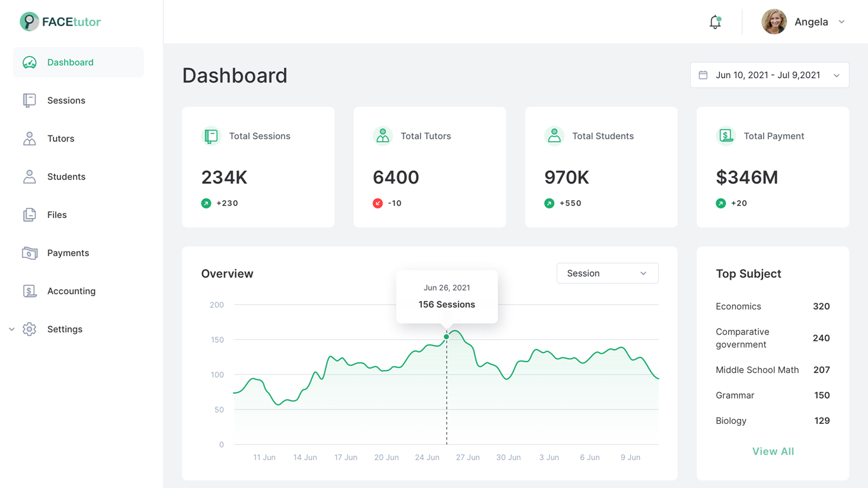Click Total Payment dollar icon
Viewport: 868px width, 488px height.
[726, 136]
